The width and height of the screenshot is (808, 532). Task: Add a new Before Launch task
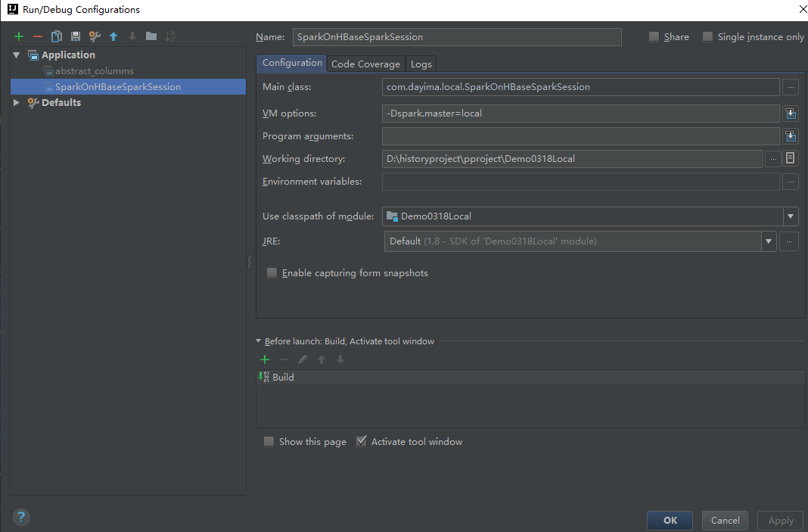[264, 359]
